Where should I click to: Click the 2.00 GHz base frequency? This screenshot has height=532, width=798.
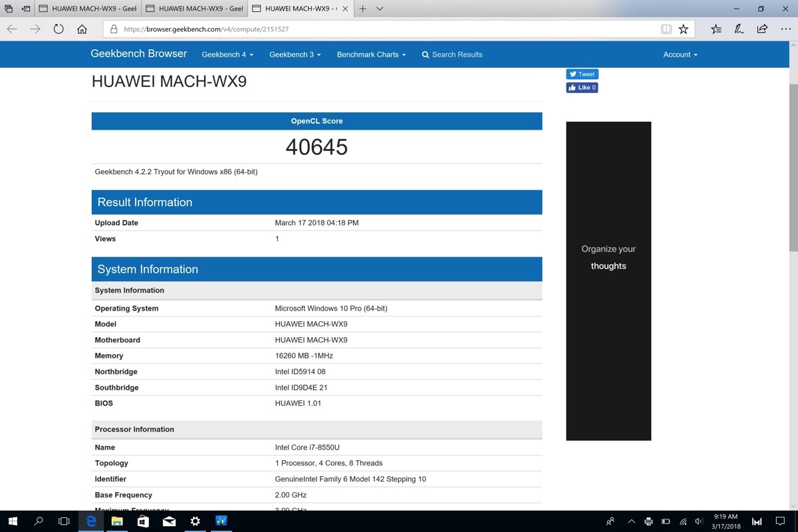click(x=289, y=495)
